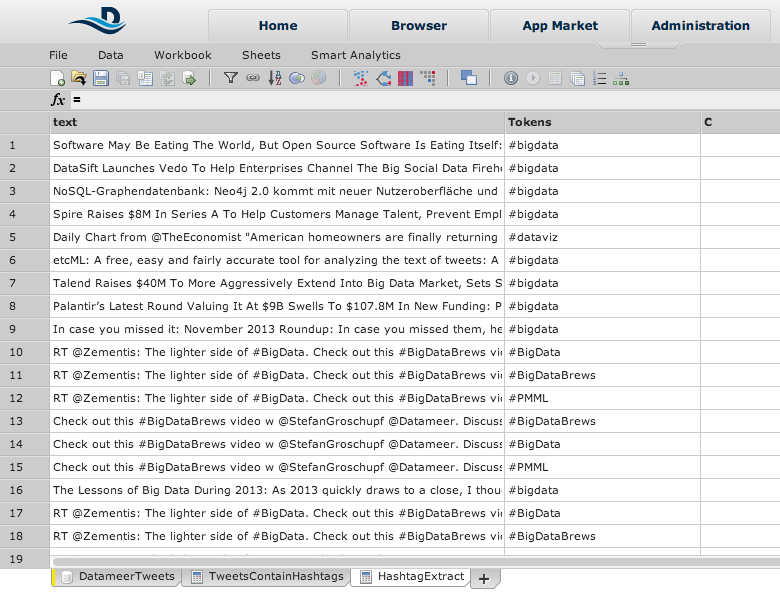780x595 pixels.
Task: Open the Filter funnel tool
Action: pos(230,78)
